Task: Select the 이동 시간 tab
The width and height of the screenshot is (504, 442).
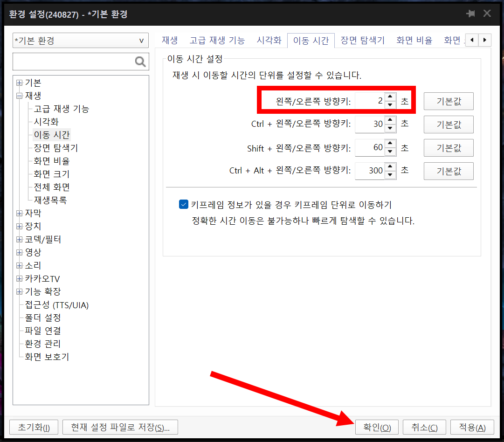Action: click(x=311, y=41)
